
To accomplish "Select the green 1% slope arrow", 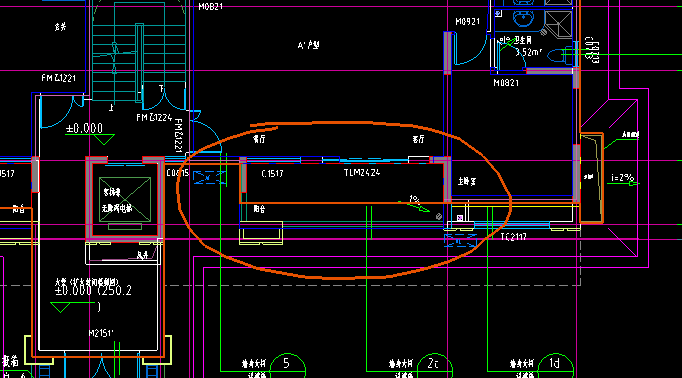I will pyautogui.click(x=414, y=207).
